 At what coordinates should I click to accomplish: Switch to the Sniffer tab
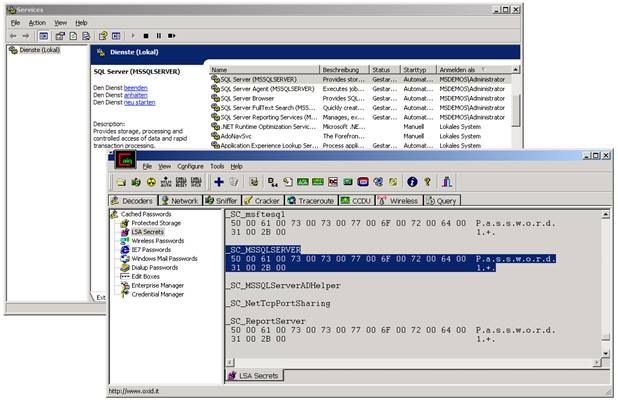(222, 201)
